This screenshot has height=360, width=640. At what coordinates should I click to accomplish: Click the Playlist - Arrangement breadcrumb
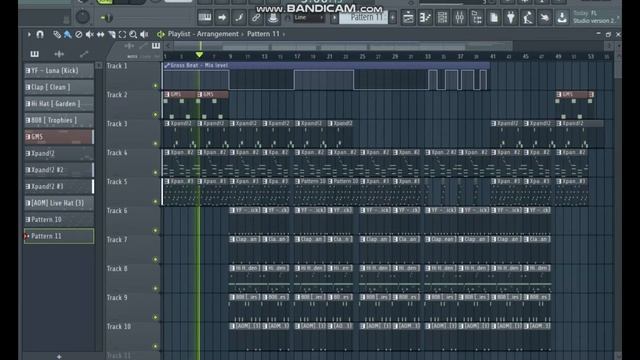pyautogui.click(x=203, y=34)
